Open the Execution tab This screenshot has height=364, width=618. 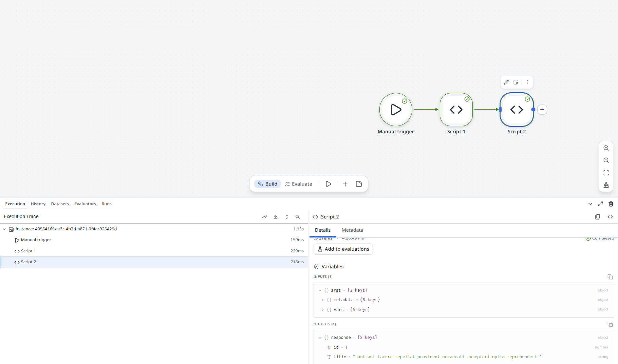pos(15,204)
